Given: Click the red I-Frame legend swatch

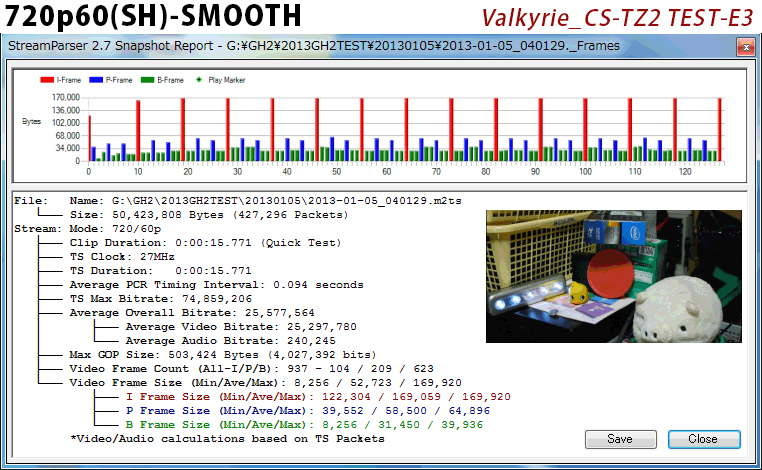Looking at the screenshot, I should tap(45, 79).
